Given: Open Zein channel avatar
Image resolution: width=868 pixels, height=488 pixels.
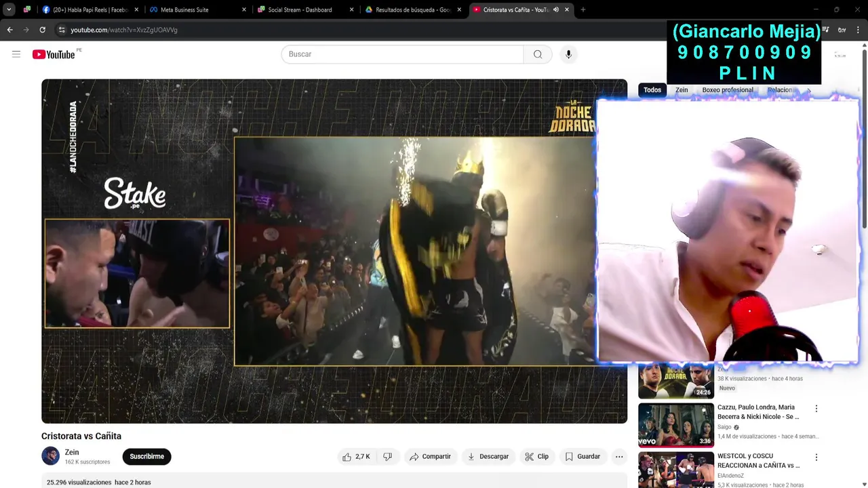Looking at the screenshot, I should tap(51, 456).
